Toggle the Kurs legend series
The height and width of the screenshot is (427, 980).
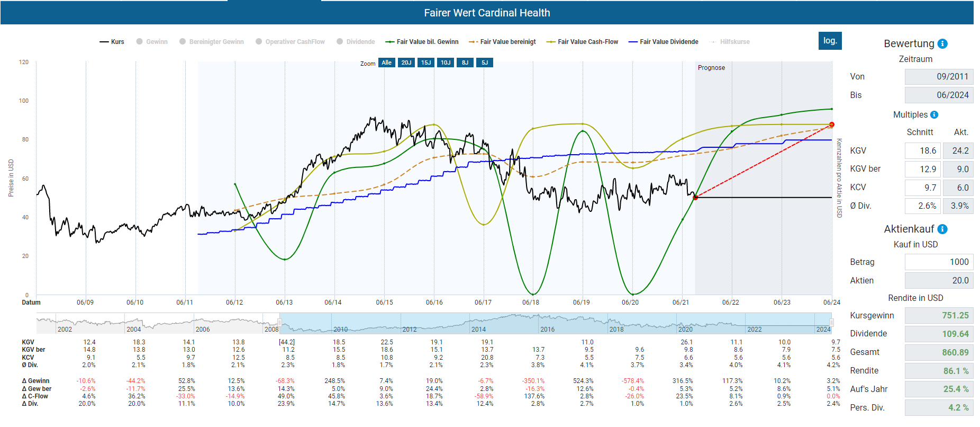pos(112,42)
